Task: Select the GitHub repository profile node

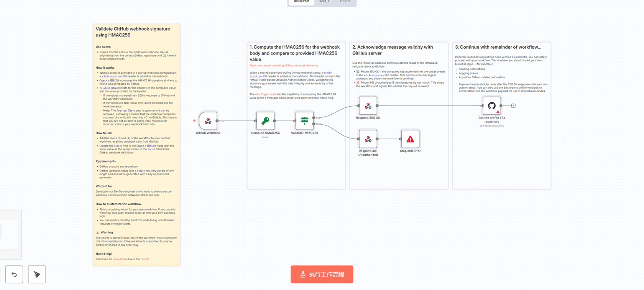Action: coord(492,105)
